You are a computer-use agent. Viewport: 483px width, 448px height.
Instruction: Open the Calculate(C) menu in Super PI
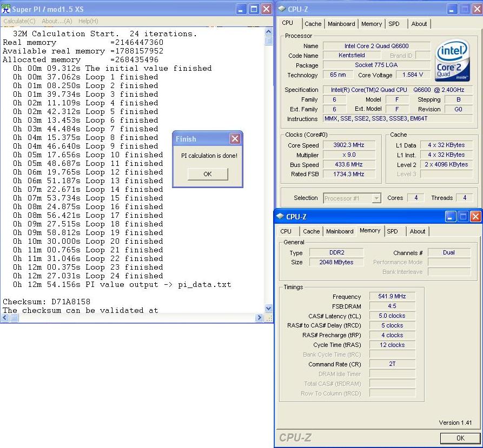click(x=19, y=21)
